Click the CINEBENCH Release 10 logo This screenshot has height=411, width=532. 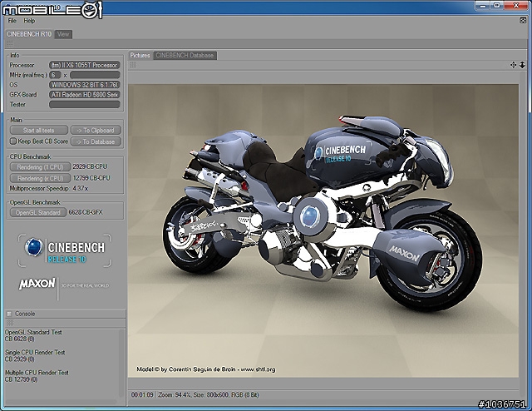(x=65, y=250)
